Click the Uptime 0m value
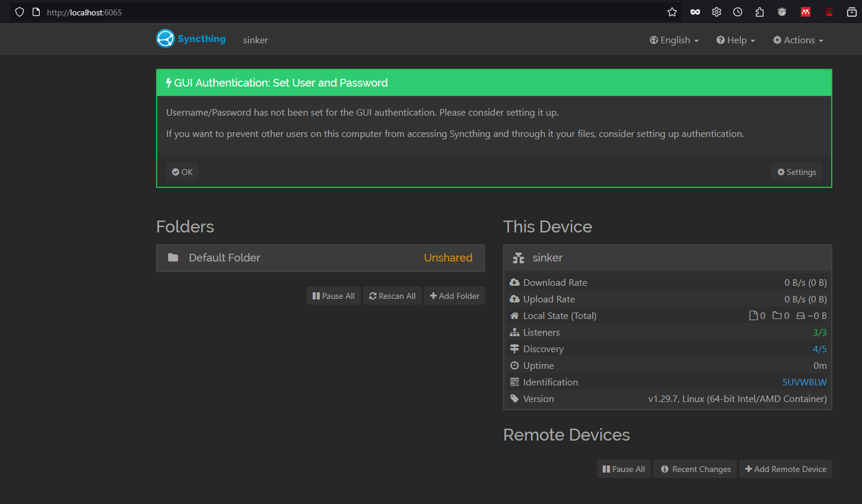The image size is (862, 504). click(x=820, y=366)
